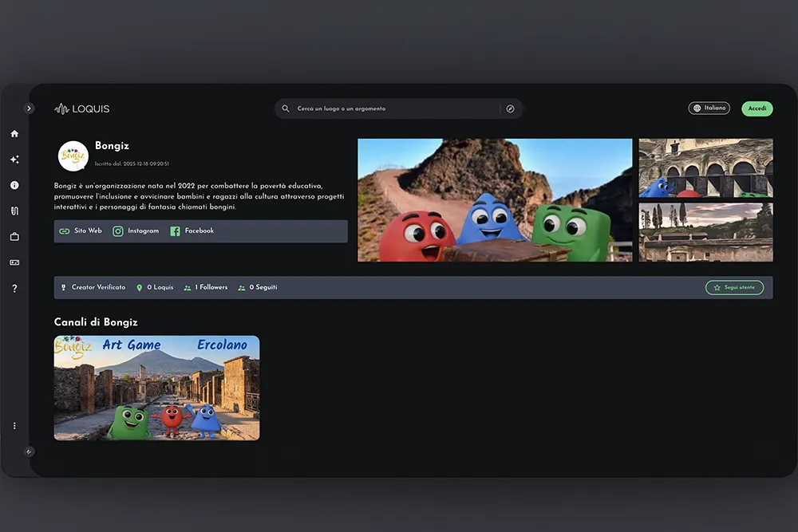Image resolution: width=798 pixels, height=532 pixels.
Task: Click the '0 Loquis' count
Action: point(155,287)
